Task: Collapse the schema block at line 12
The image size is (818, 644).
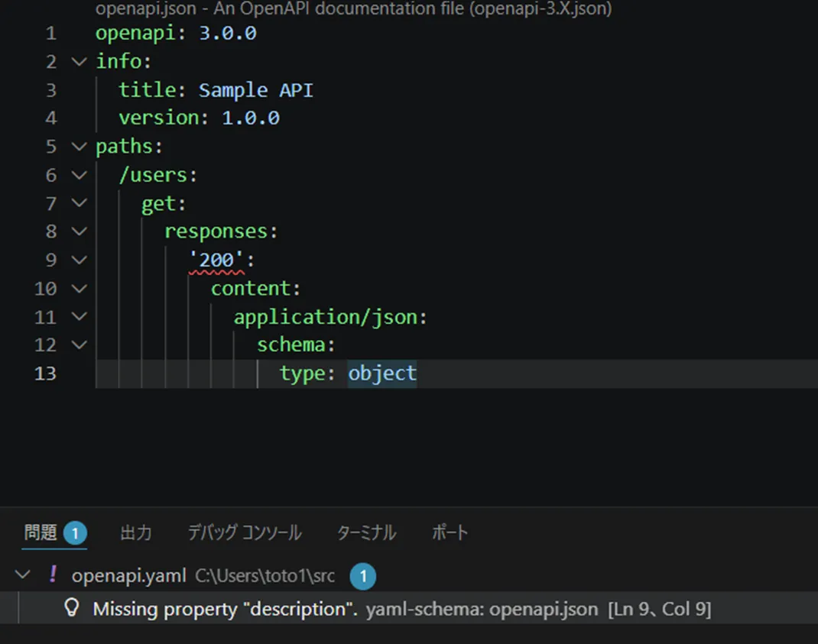Action: [x=79, y=345]
